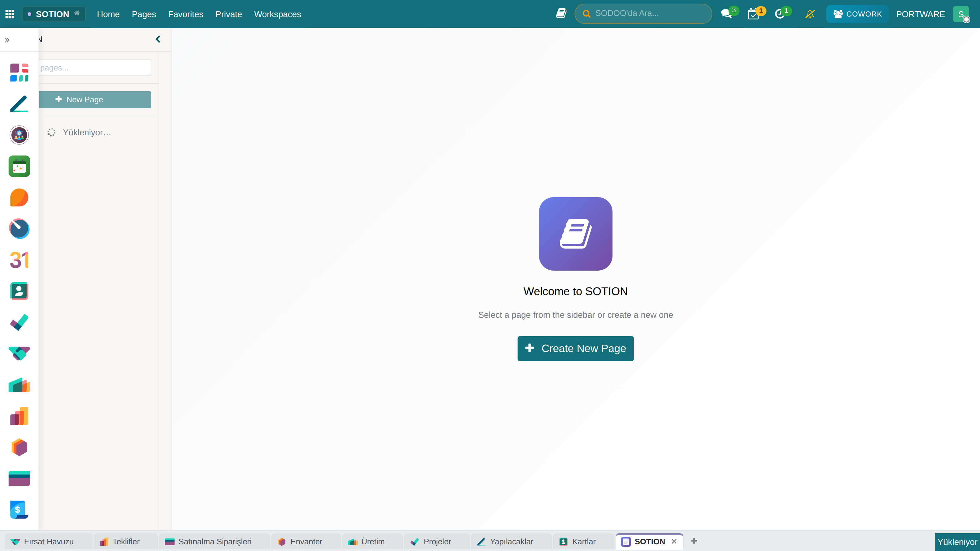Open the 31 calendar app icon
The width and height of the screenshot is (980, 551).
19,260
